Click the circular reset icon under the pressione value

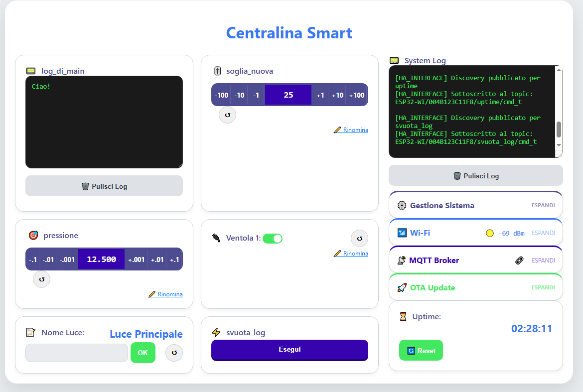[x=41, y=279]
